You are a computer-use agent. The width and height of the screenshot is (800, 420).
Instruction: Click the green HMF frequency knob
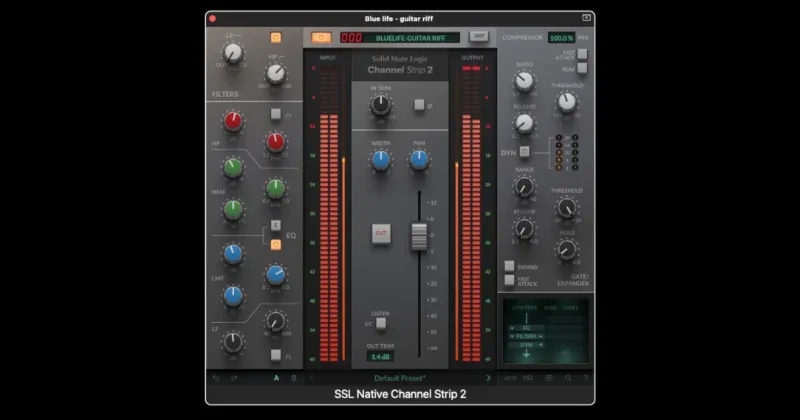tap(276, 188)
